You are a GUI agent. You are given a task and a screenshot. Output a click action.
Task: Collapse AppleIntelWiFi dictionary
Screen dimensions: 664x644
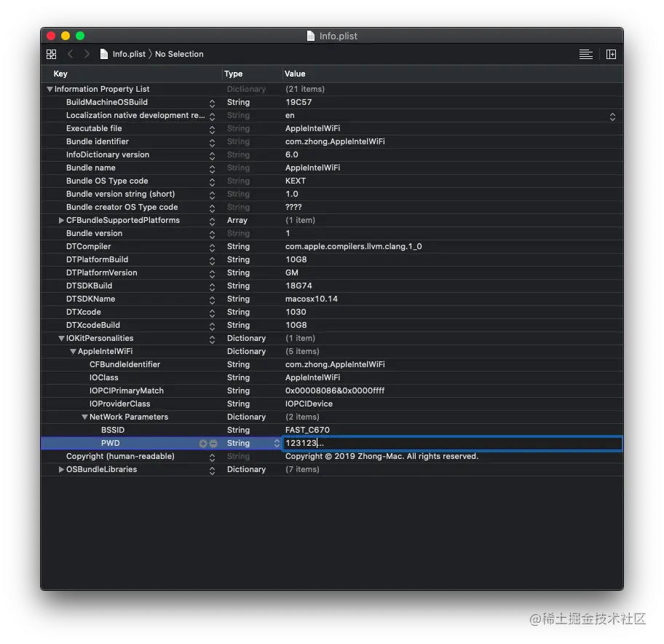click(x=73, y=352)
